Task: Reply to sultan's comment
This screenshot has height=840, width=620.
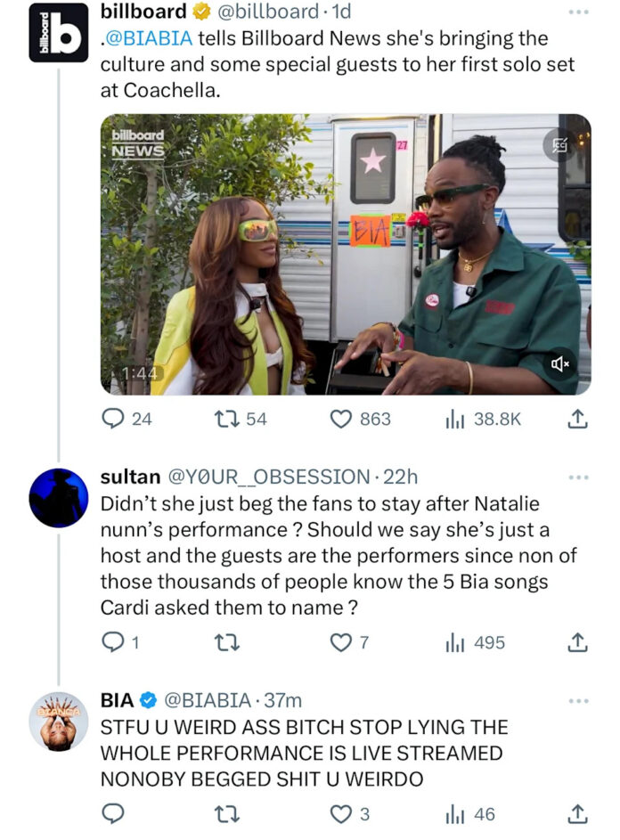Action: point(113,641)
